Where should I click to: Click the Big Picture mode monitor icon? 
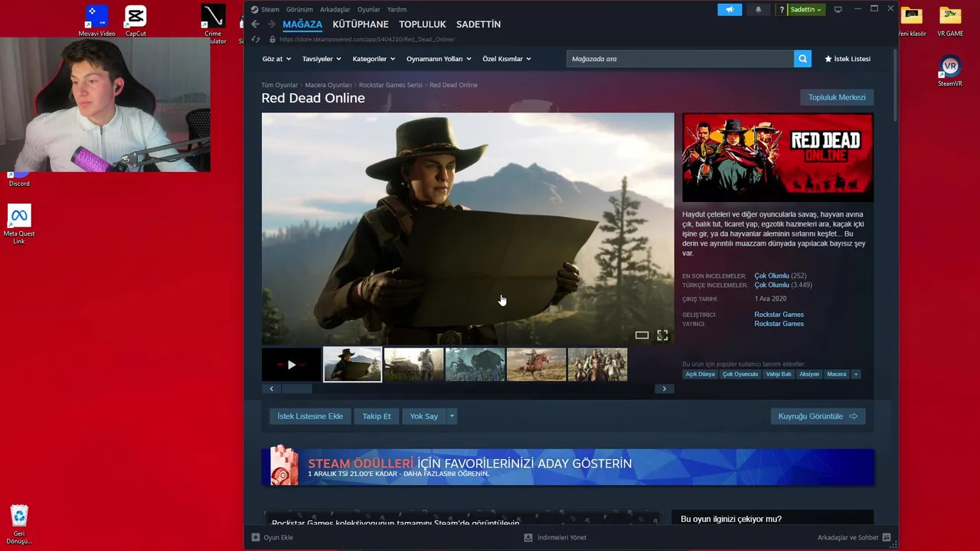[838, 9]
